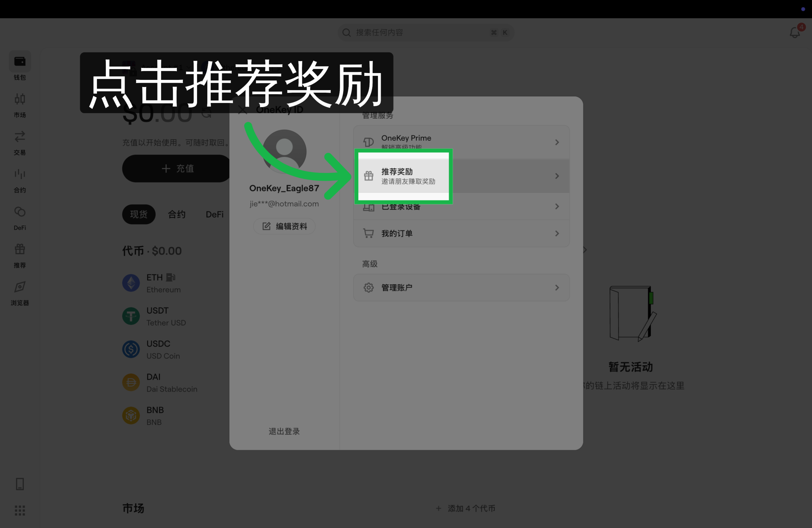
Task: Open the notifications bell
Action: pyautogui.click(x=795, y=32)
